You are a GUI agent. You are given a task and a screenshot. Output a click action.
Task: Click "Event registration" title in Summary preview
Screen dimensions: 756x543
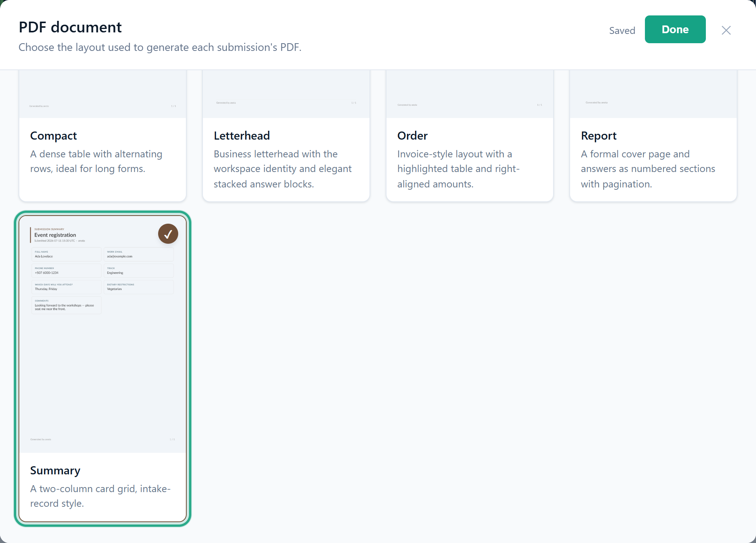click(55, 235)
